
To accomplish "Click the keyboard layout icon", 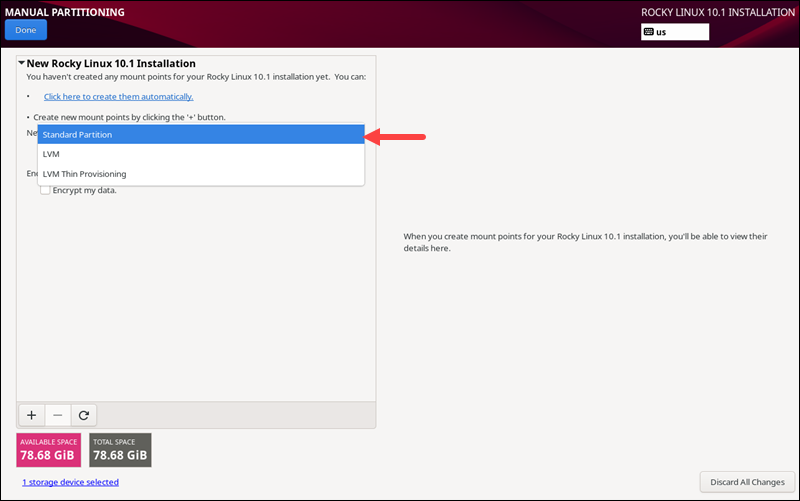I will [649, 32].
